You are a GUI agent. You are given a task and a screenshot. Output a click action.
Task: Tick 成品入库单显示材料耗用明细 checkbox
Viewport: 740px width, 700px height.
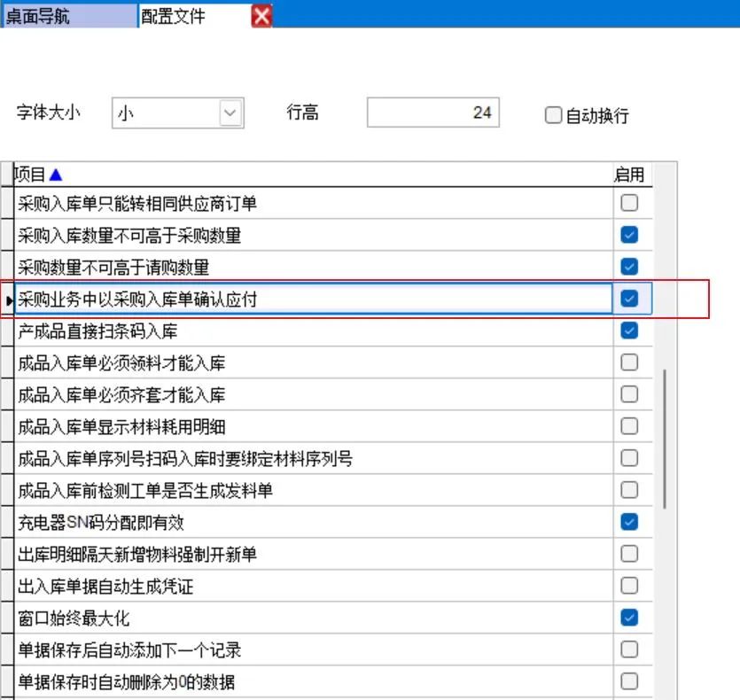tap(629, 426)
